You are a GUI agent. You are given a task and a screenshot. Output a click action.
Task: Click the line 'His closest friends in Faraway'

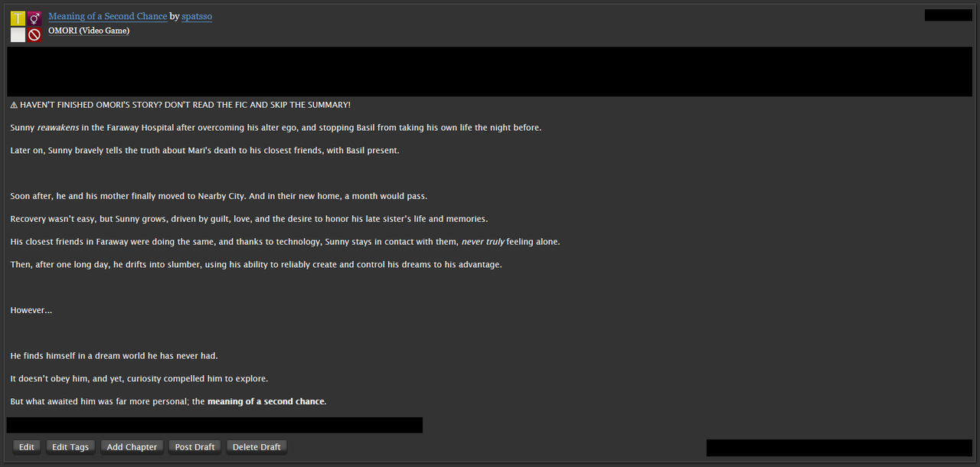pos(285,242)
